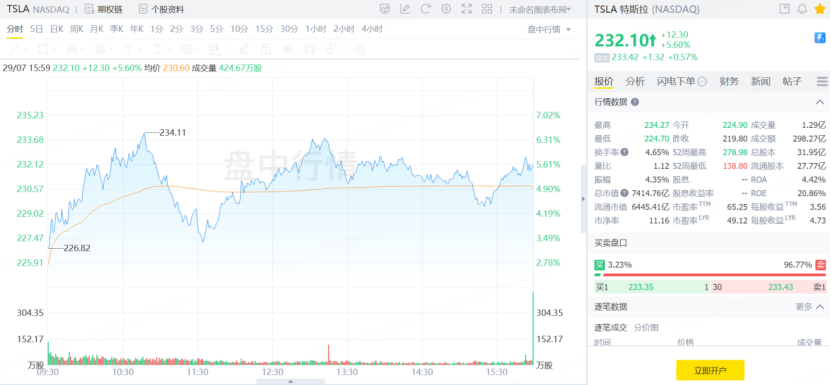Switch to the 季K chart
Screen dimensions: 831x385
pyautogui.click(x=117, y=29)
